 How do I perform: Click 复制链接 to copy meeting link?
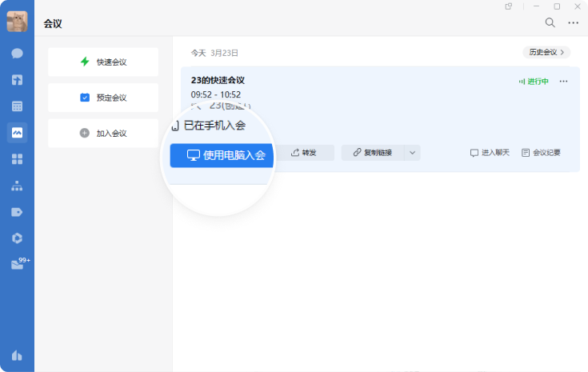click(373, 153)
